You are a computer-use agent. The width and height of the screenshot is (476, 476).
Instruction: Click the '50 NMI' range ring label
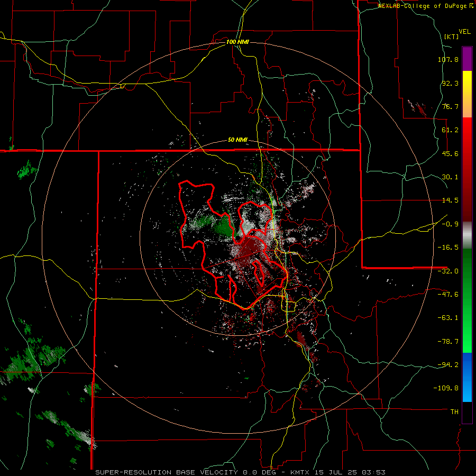(237, 140)
